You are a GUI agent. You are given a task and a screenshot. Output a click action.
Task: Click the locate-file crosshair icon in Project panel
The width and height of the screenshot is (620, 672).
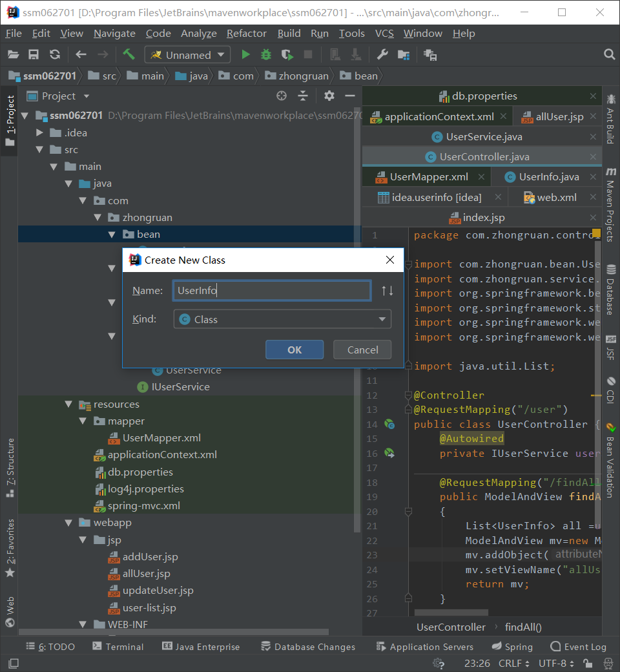point(282,96)
